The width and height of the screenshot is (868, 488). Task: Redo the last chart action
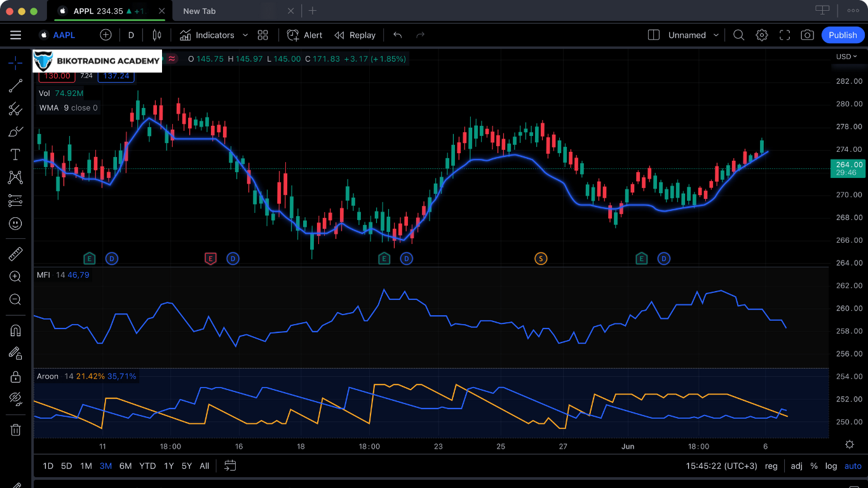[x=420, y=35]
